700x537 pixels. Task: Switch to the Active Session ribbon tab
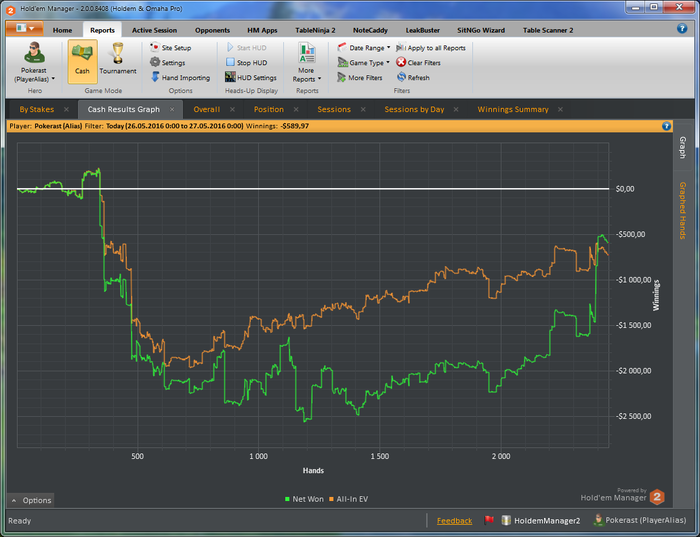(154, 30)
